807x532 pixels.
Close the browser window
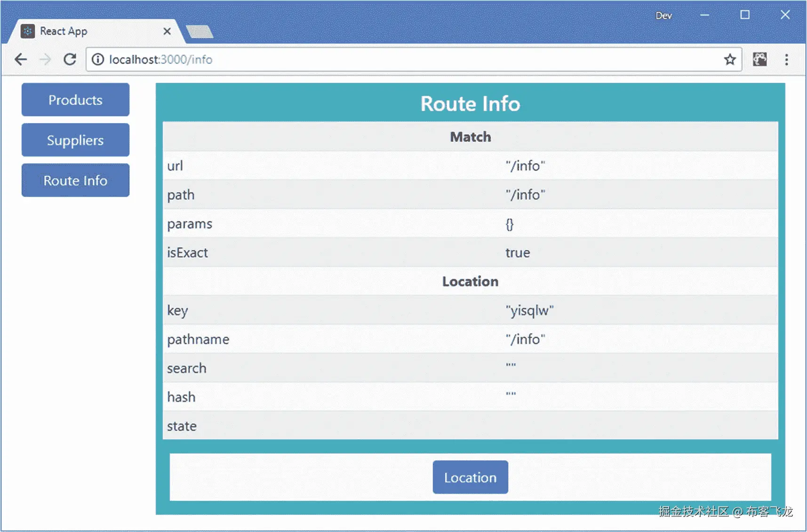785,15
